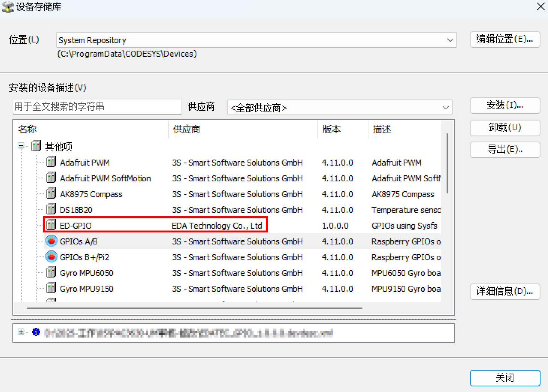This screenshot has width=548, height=392.
Task: Open the <全部供应商> vendor dropdown
Action: pyautogui.click(x=445, y=108)
